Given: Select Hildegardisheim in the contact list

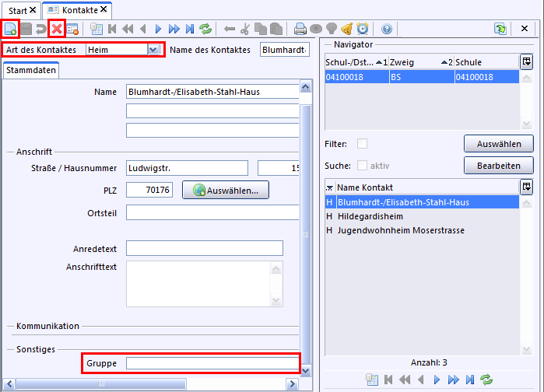Looking at the screenshot, I should pyautogui.click(x=369, y=216).
